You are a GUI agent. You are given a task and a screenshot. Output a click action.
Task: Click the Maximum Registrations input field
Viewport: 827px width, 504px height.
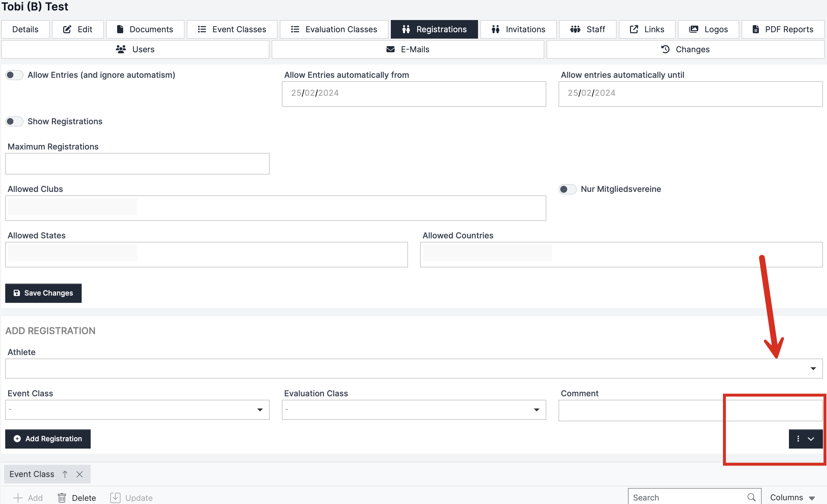[x=137, y=164]
